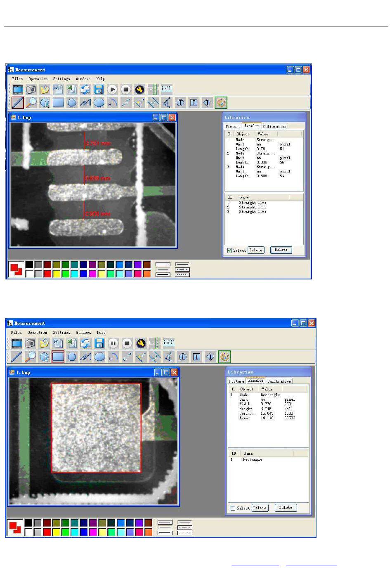This screenshot has width=392, height=577.
Task: Click the Export to Excel icon in upper window
Action: pos(72,89)
